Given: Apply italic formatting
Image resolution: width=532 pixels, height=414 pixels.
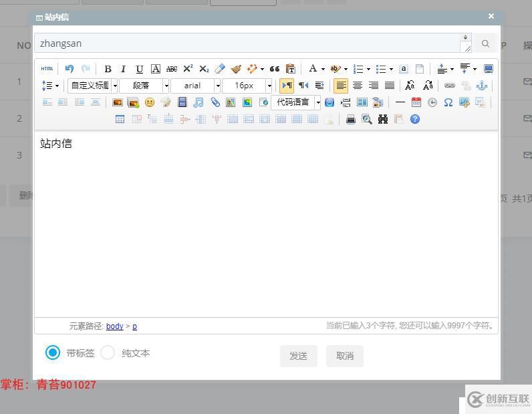Looking at the screenshot, I should 124,69.
